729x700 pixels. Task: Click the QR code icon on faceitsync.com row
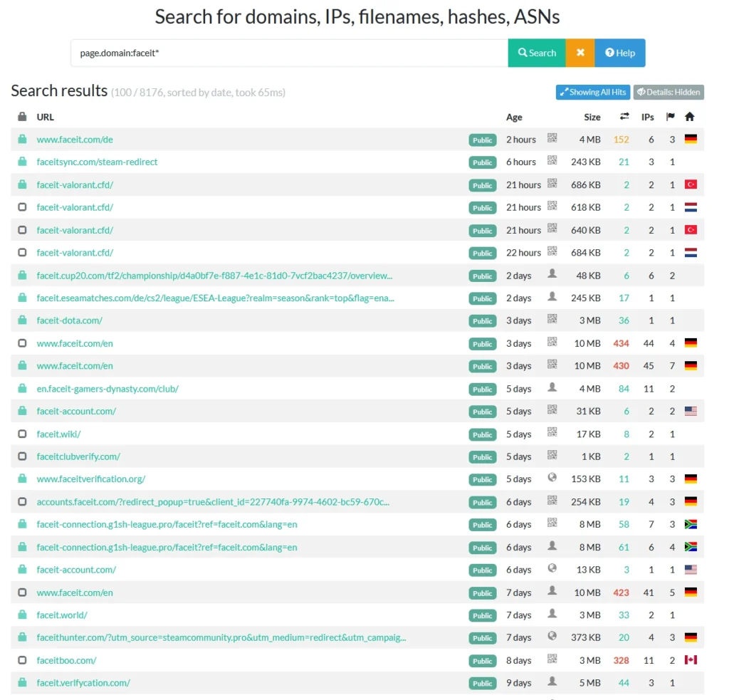click(x=552, y=160)
